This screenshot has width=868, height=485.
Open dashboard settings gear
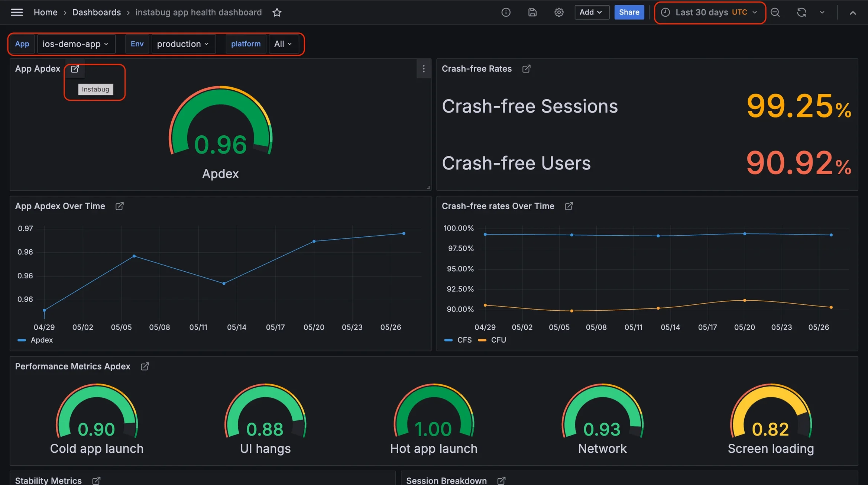pos(559,12)
